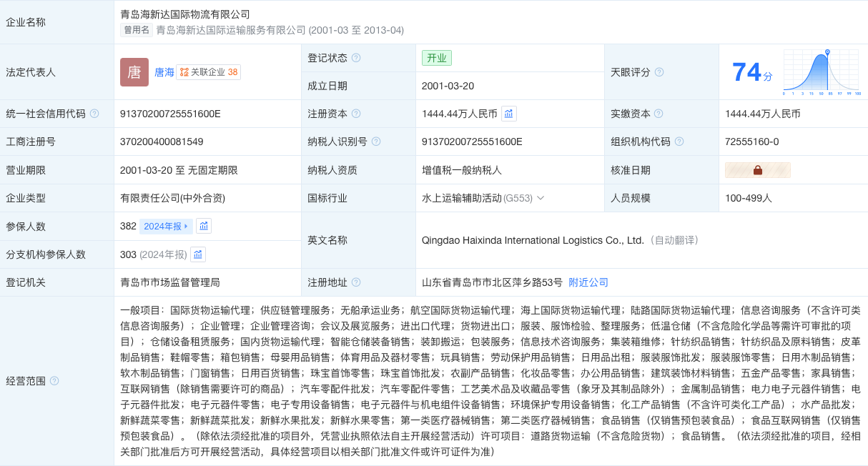Click chart icon next to branch insured count
The image size is (868, 466).
pyautogui.click(x=198, y=254)
